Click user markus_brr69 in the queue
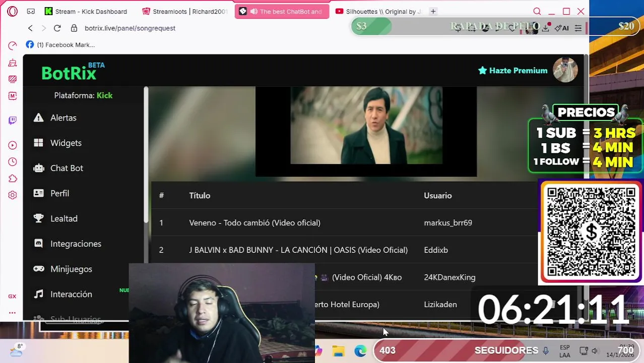 click(448, 223)
